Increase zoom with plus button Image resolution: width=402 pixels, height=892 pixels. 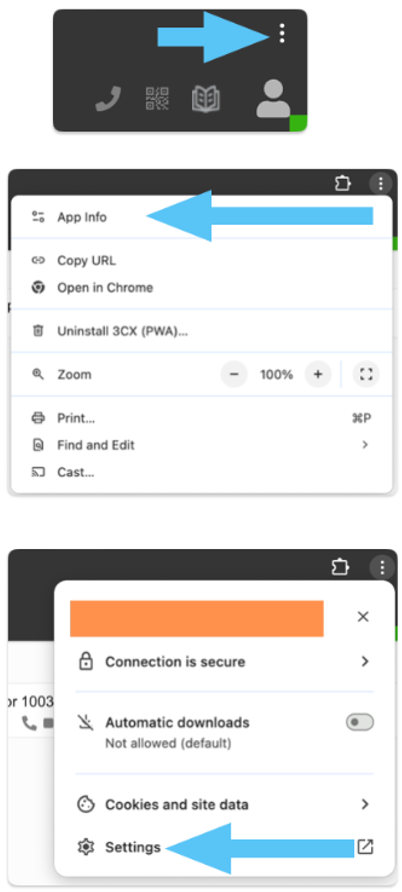click(318, 374)
